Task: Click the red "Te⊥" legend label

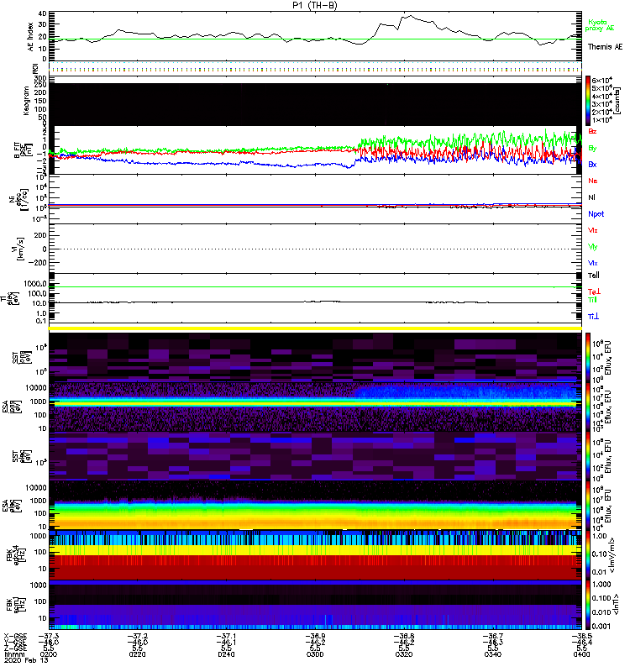Action: click(x=594, y=291)
